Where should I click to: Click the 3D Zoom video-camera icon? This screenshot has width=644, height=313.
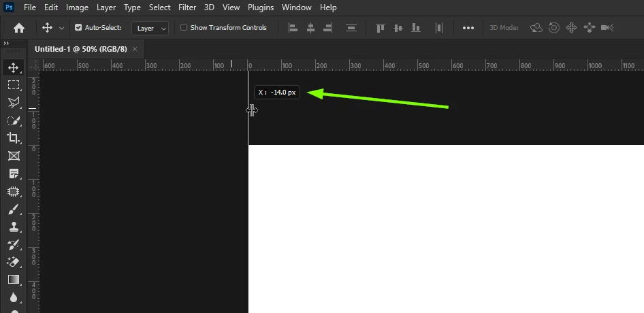[607, 28]
